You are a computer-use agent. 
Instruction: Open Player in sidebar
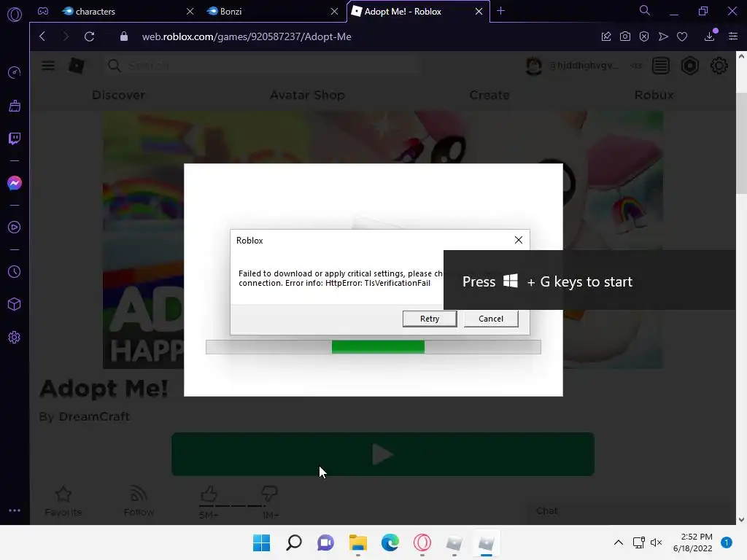click(15, 227)
